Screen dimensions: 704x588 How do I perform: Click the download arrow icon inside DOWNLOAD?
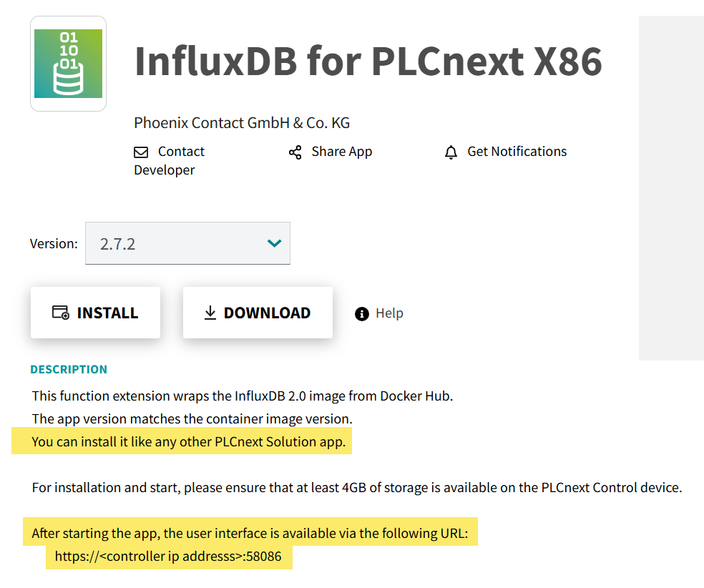click(x=210, y=313)
